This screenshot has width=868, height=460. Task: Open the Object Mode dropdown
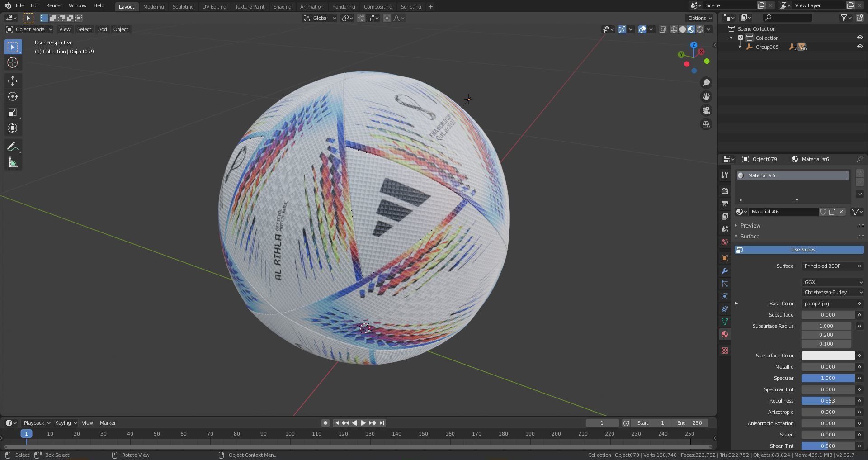click(x=29, y=29)
